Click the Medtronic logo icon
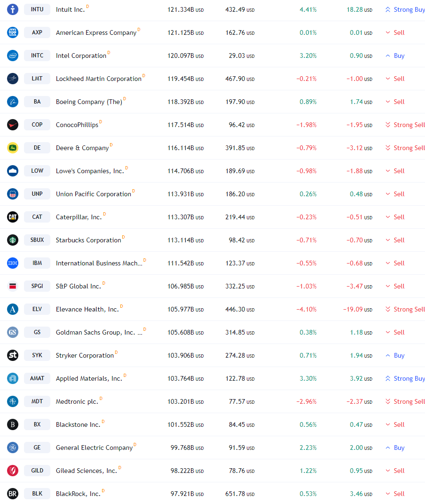 [x=13, y=401]
